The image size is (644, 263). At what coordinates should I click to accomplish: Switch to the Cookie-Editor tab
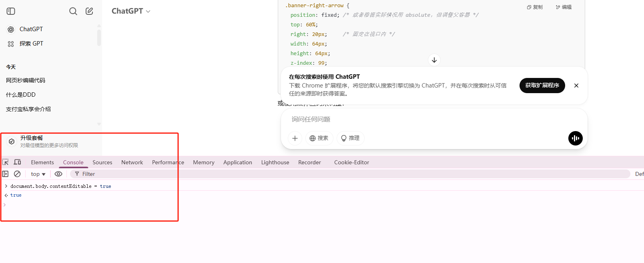pos(352,162)
